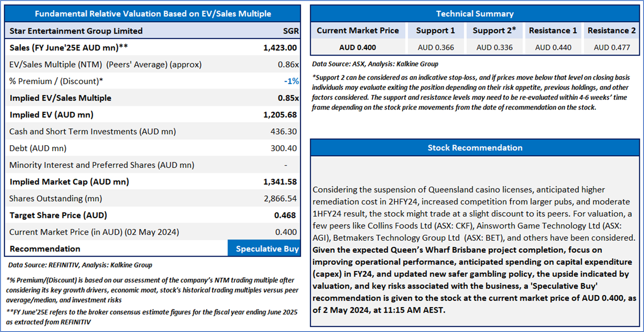Select Implied Market Cap value 1,341.58
The width and height of the screenshot is (644, 332).
[280, 182]
